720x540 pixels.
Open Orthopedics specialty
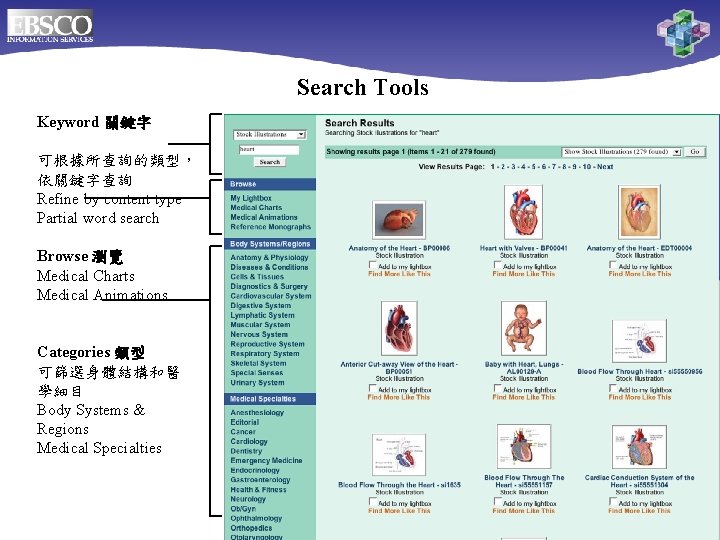(251, 528)
